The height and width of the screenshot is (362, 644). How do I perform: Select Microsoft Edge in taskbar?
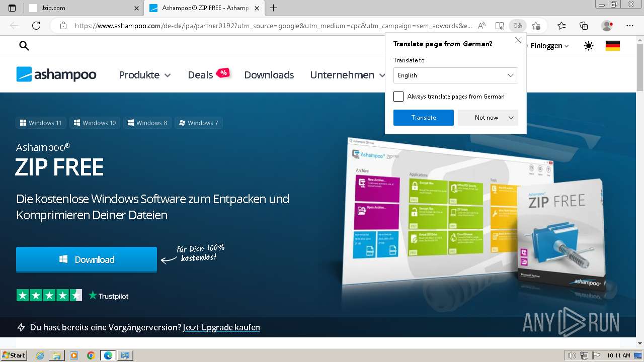tap(108, 355)
